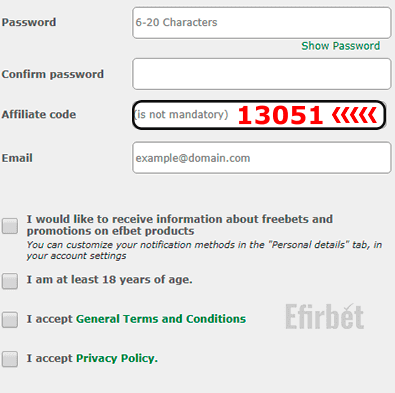395x393 pixels.
Task: Click the red 13051 affiliate code number
Action: click(x=280, y=115)
